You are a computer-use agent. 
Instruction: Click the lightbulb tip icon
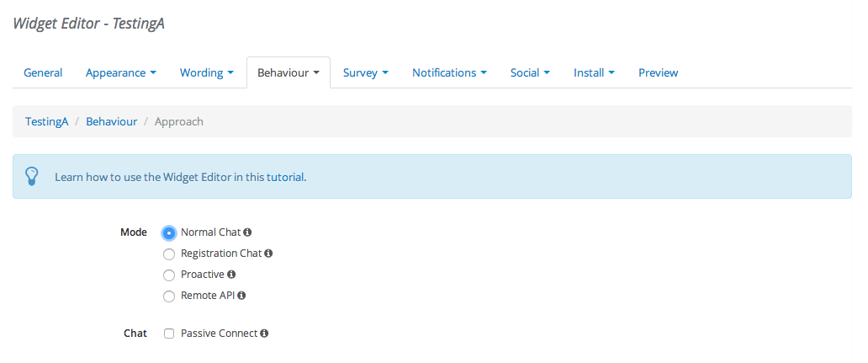32,176
